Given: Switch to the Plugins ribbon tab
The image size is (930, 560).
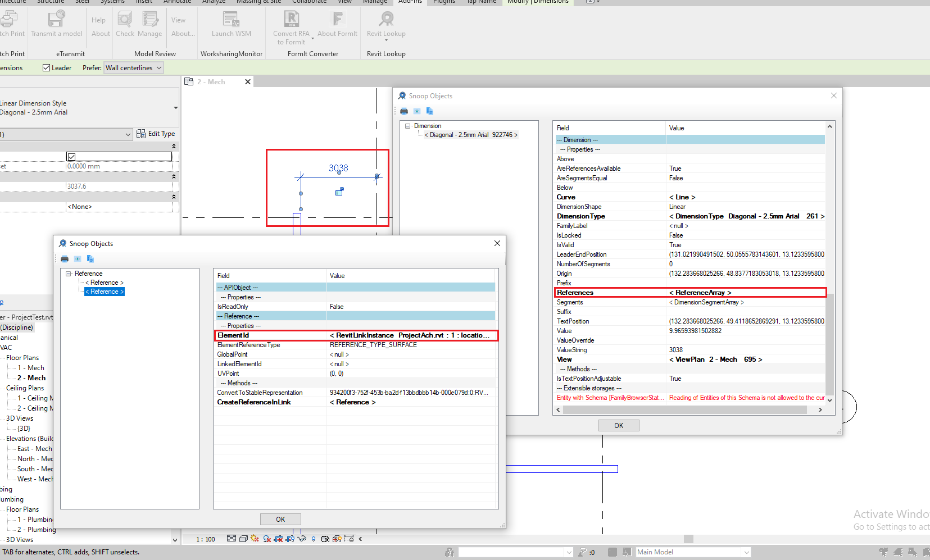Looking at the screenshot, I should (444, 2).
